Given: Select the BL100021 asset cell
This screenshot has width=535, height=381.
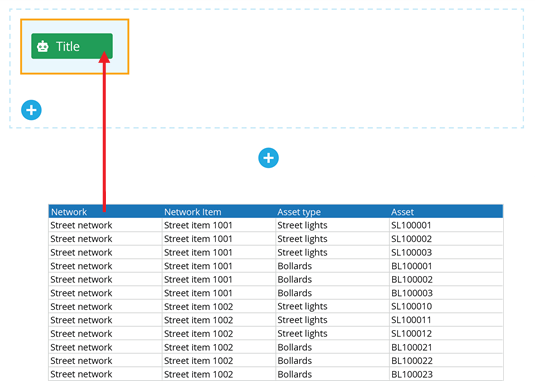Looking at the screenshot, I should 446,347.
